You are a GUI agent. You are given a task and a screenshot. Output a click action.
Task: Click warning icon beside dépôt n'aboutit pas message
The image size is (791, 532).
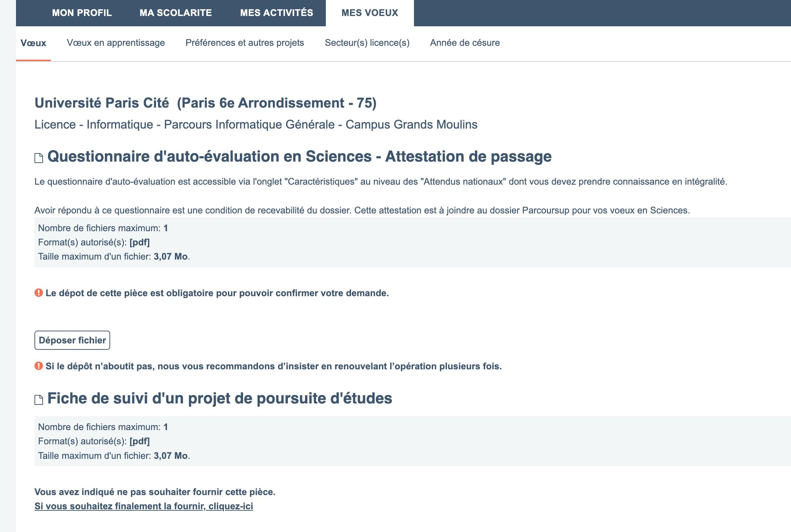[39, 366]
